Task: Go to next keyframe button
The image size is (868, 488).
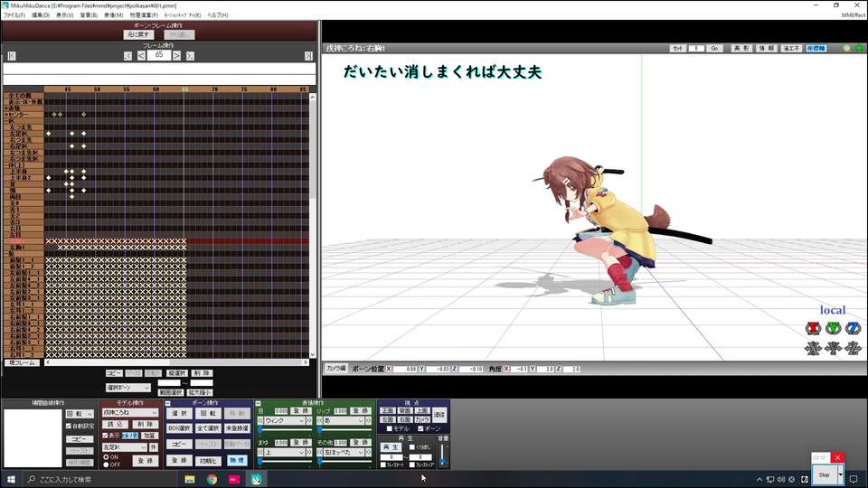Action: point(190,56)
